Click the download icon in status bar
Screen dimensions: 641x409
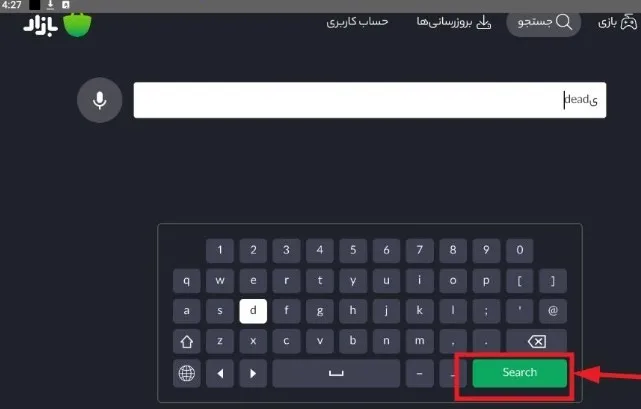(x=50, y=5)
